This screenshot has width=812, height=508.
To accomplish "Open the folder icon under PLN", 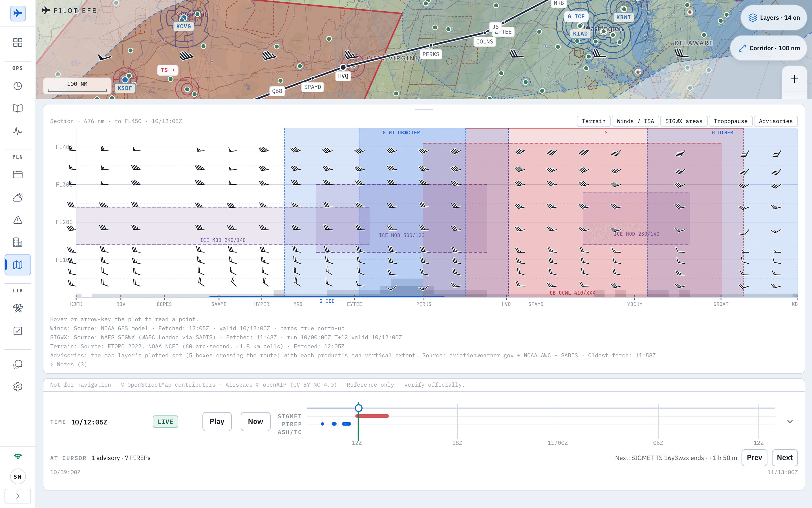I will click(x=18, y=175).
